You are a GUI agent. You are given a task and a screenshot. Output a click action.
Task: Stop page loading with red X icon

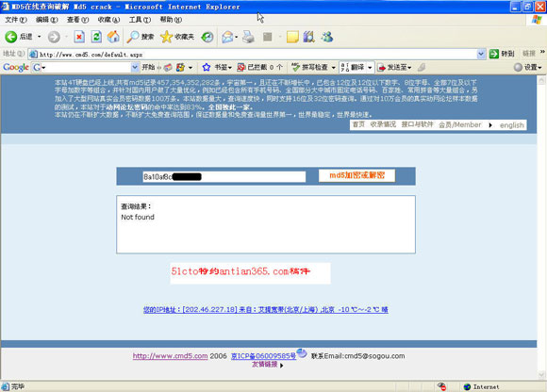tap(79, 37)
